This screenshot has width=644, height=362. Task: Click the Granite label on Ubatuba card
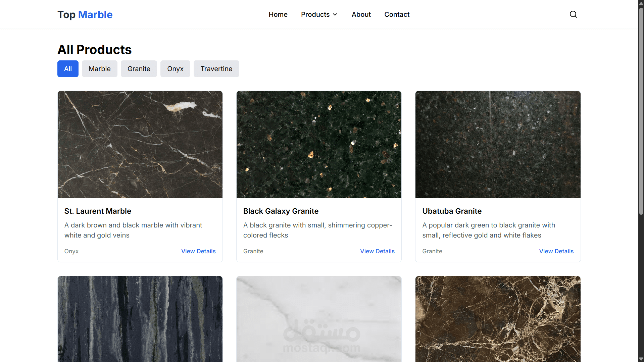[432, 251]
